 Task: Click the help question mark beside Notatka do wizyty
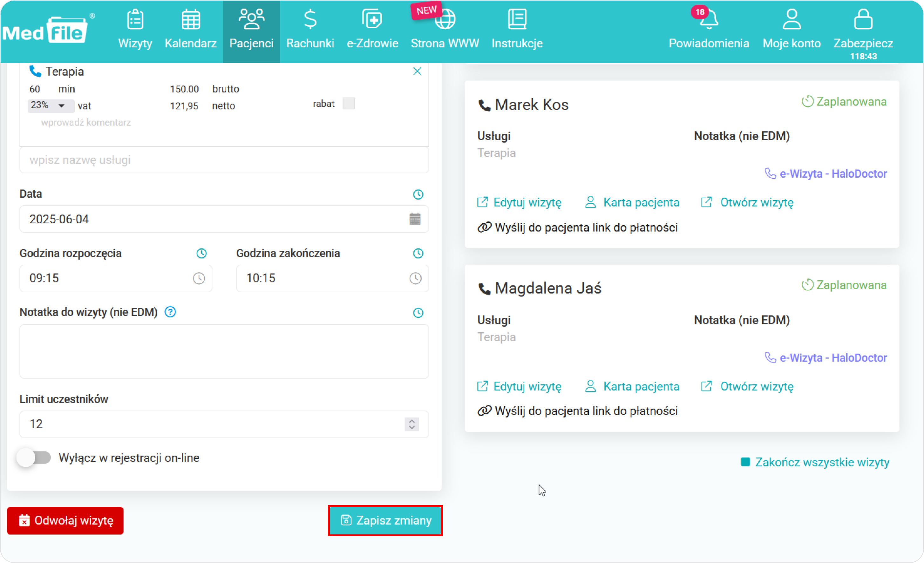click(x=170, y=312)
